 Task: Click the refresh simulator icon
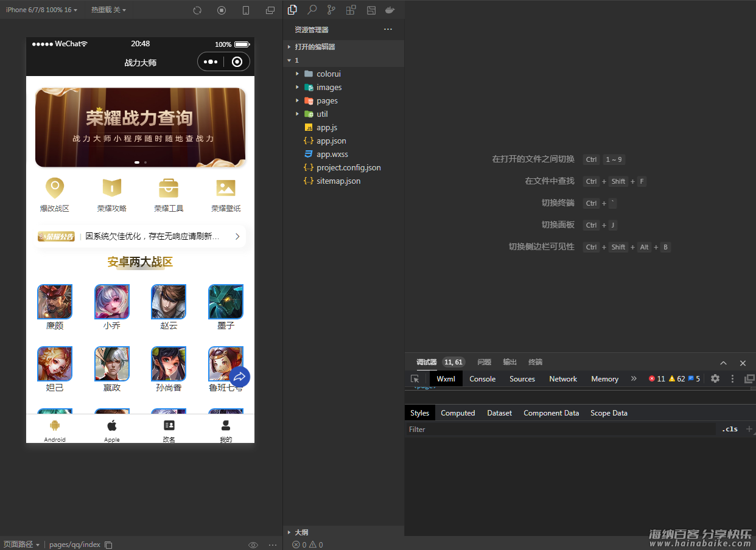[197, 10]
